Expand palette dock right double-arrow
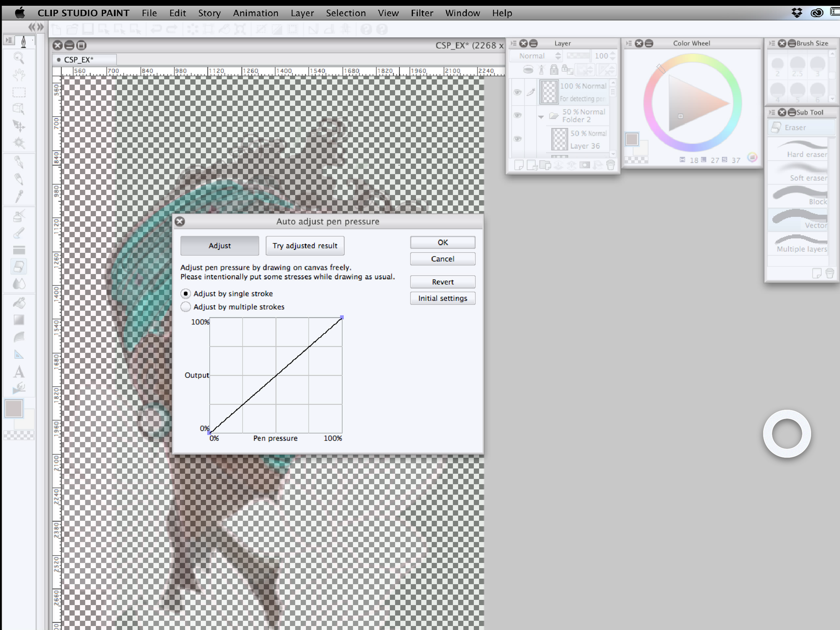 (41, 27)
